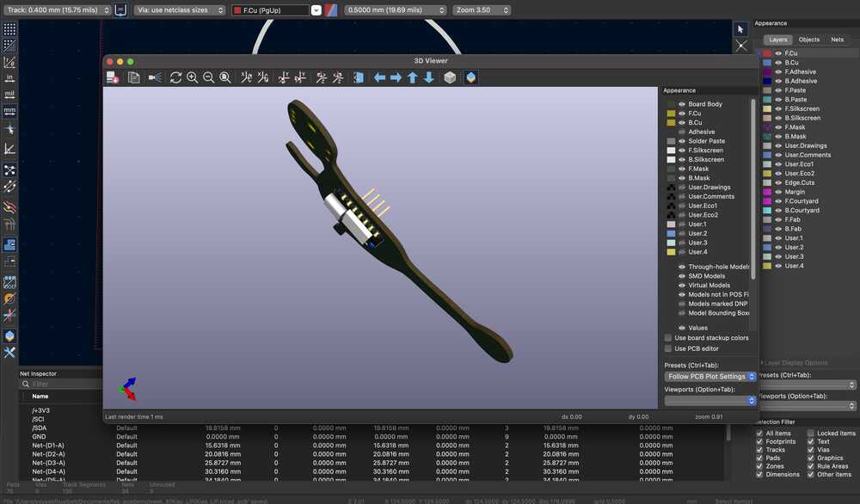
Task: Toggle Board Body visibility in 3D Viewer
Action: [x=682, y=104]
